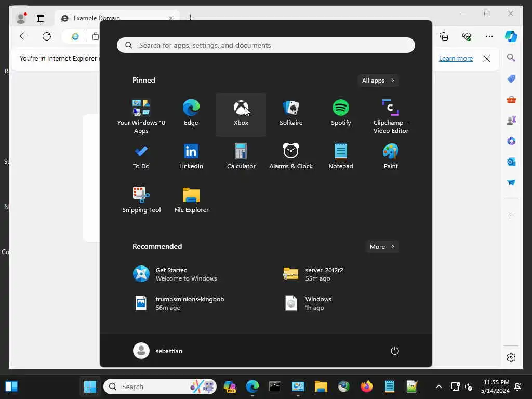The height and width of the screenshot is (399, 532).
Task: Open Games chess icon in sidebar
Action: pyautogui.click(x=511, y=120)
